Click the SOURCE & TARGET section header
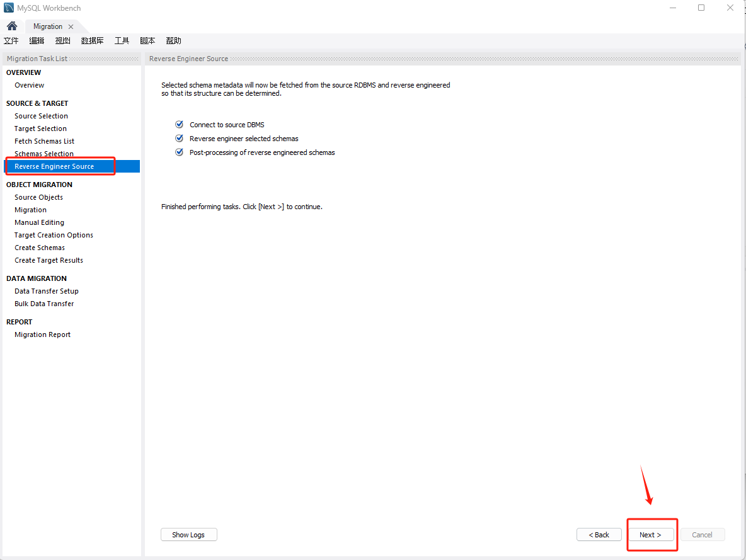The height and width of the screenshot is (560, 746). [37, 103]
